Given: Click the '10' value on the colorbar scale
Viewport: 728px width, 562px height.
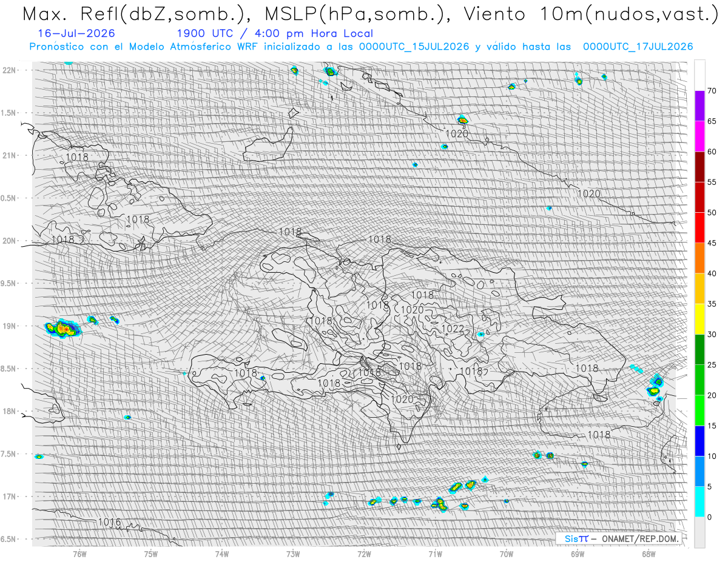Looking at the screenshot, I should (x=712, y=456).
